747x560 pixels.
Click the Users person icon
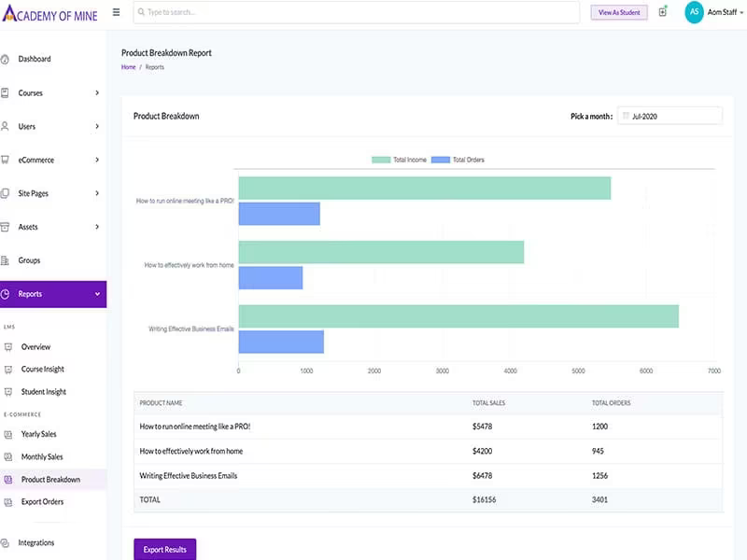pos(5,126)
